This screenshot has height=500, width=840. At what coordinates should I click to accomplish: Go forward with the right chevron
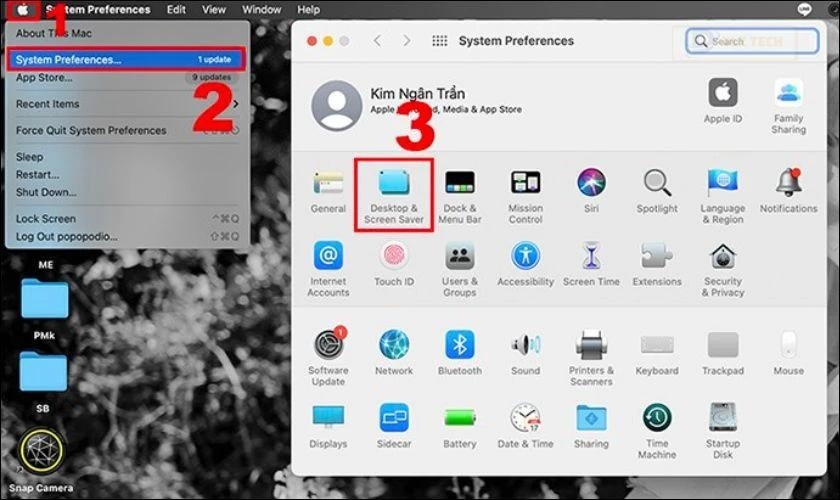[x=407, y=41]
